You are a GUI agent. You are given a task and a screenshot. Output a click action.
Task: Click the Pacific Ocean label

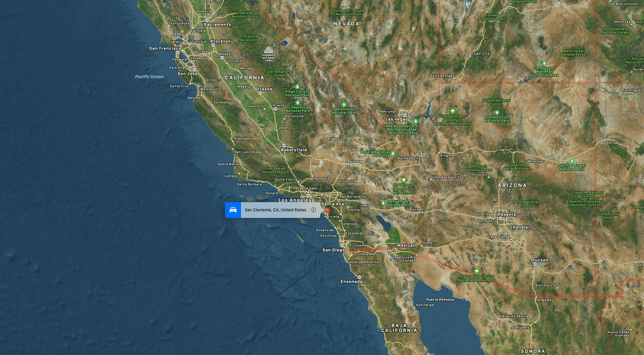149,77
